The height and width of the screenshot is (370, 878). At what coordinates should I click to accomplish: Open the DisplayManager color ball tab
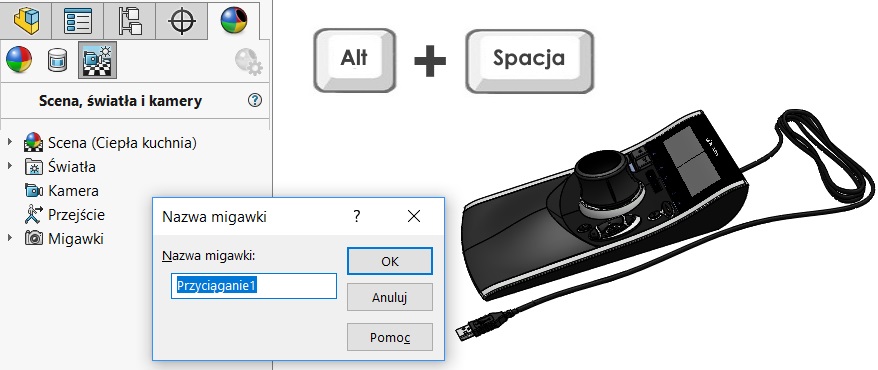tap(233, 20)
